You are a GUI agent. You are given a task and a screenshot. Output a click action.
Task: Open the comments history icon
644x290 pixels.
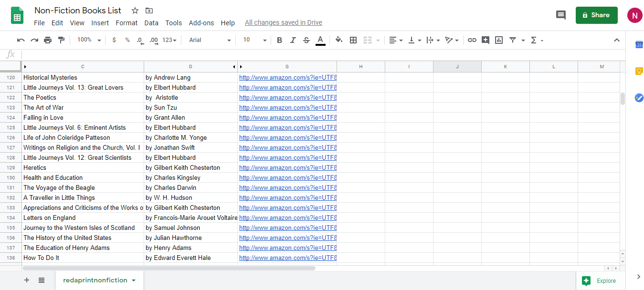pyautogui.click(x=561, y=15)
